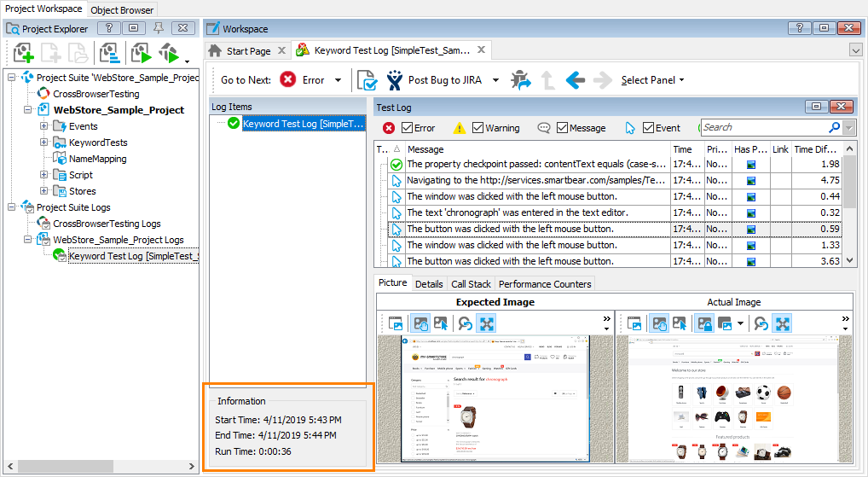Click the picture icon in first log row
This screenshot has width=868, height=477.
(x=751, y=165)
